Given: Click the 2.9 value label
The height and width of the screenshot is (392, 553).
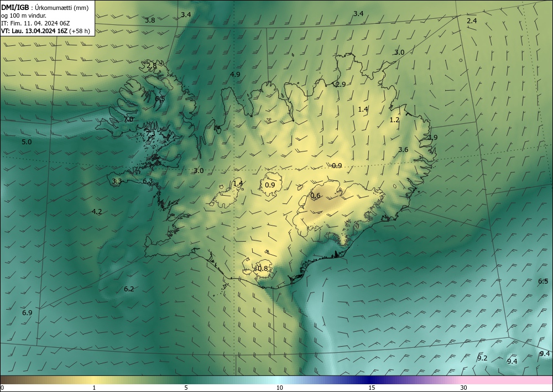Looking at the screenshot, I should (341, 84).
